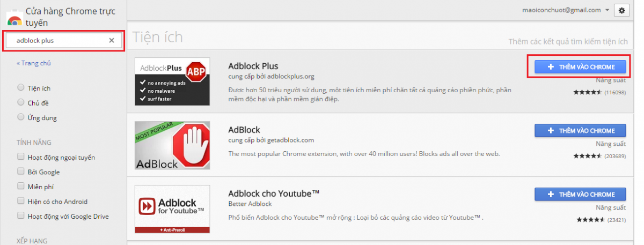Viewport: 644px width, 245px height.
Task: Select the Ứng dụng radio button
Action: 20,117
